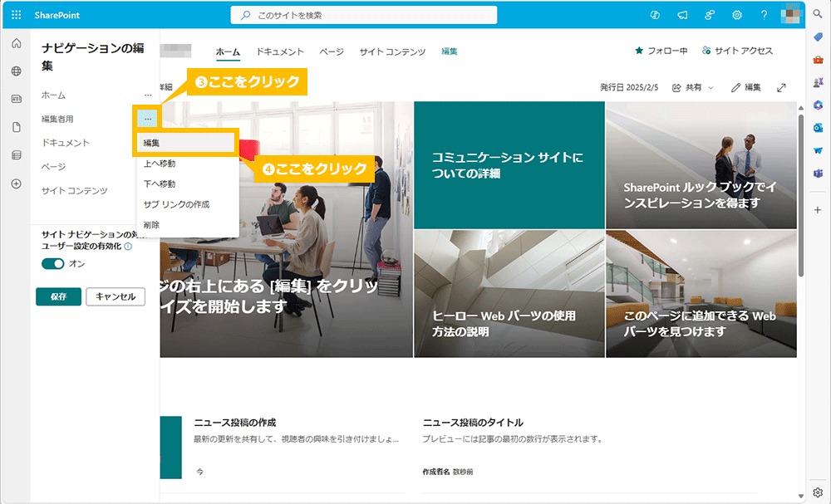Click the sidebar plus customize icon
831x504 pixels.
pyautogui.click(x=818, y=210)
